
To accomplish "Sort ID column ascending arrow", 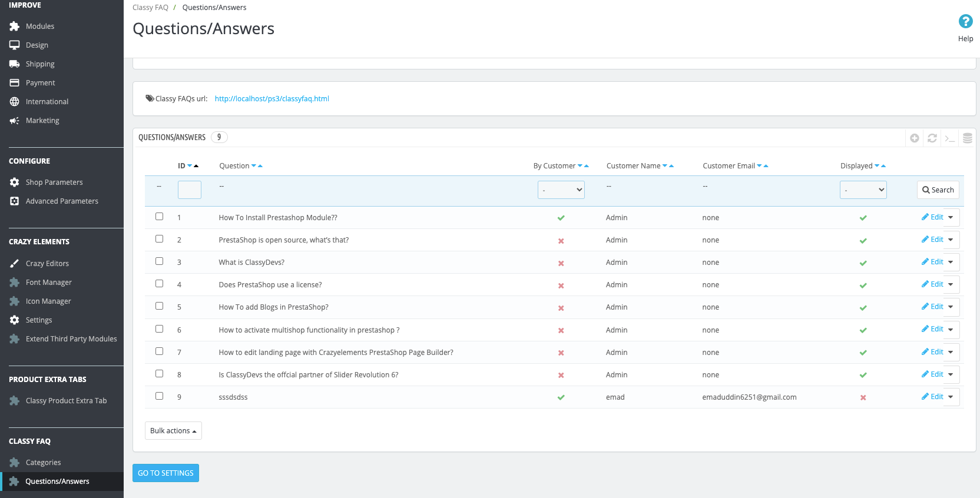I will [x=196, y=166].
